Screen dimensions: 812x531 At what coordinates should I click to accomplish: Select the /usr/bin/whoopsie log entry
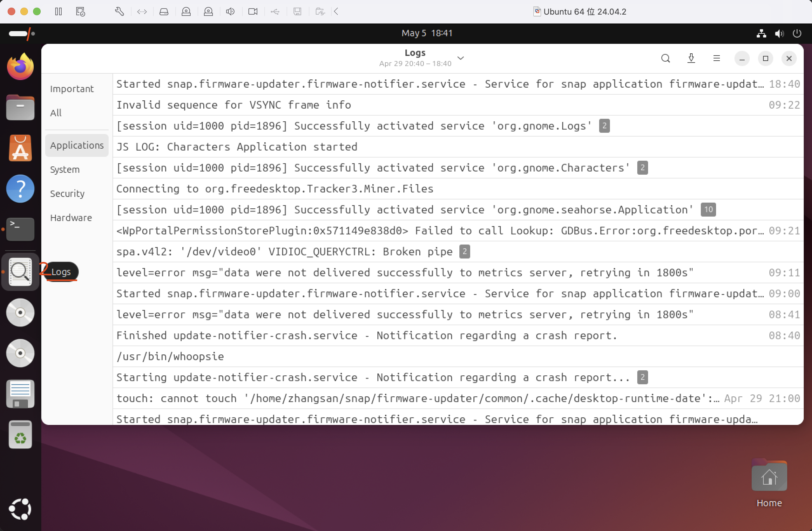[170, 356]
